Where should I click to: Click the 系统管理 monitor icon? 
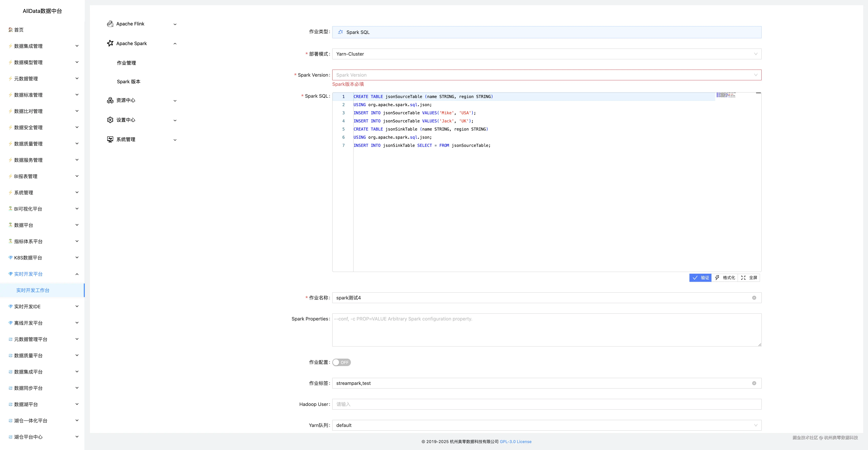pyautogui.click(x=110, y=139)
